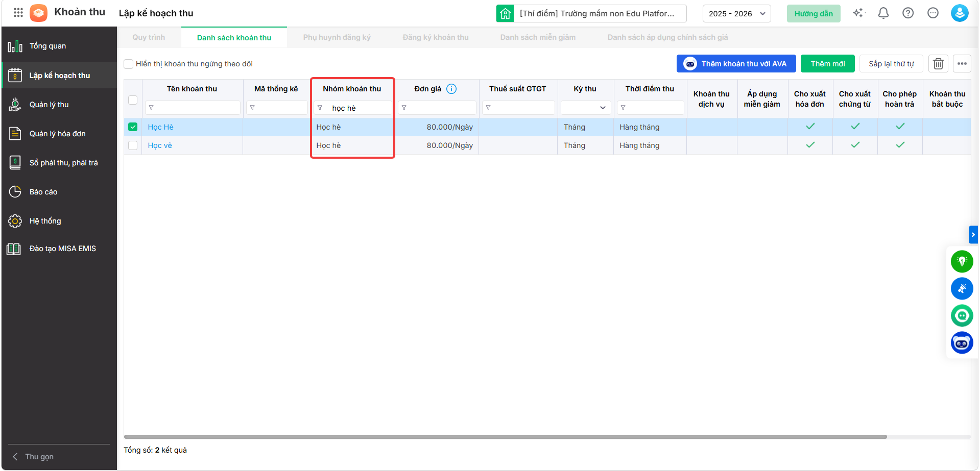Click the Khoản thu orange logo
Image resolution: width=980 pixels, height=471 pixels.
[x=38, y=13]
